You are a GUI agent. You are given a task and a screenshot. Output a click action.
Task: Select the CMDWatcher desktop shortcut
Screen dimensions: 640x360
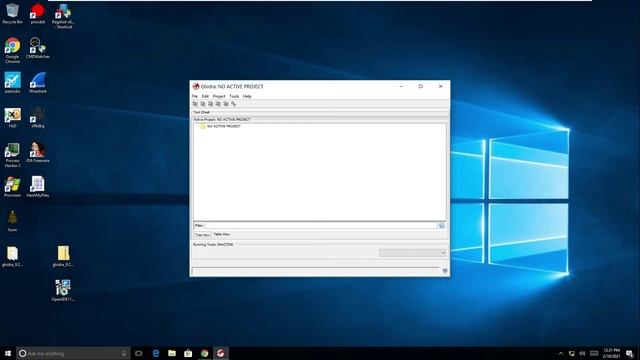pyautogui.click(x=38, y=48)
